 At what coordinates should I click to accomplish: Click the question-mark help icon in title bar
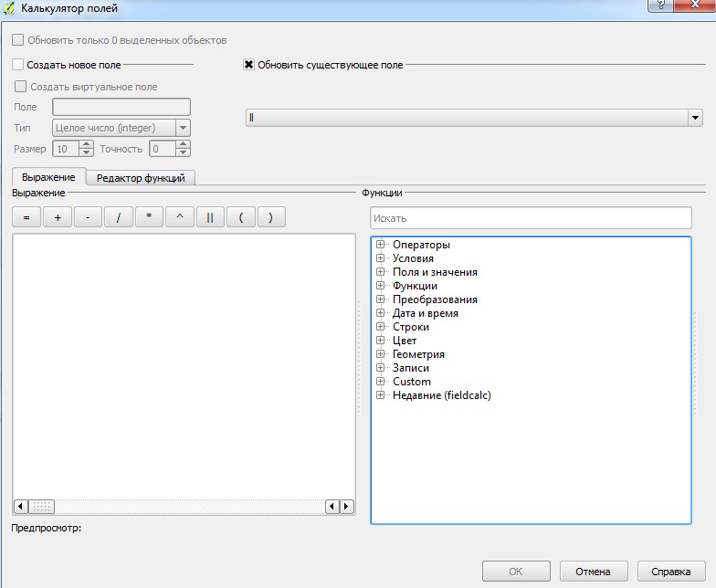pyautogui.click(x=661, y=5)
